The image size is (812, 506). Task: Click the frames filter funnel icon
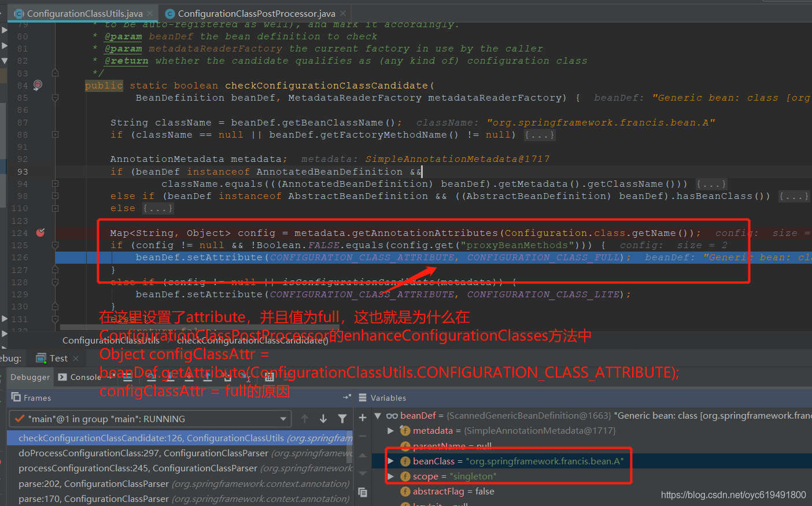click(x=342, y=419)
